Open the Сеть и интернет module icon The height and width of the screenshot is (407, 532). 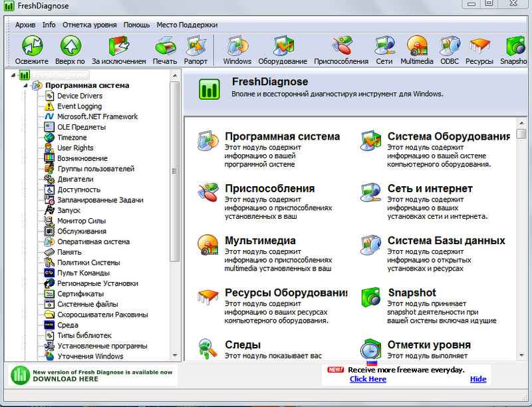pos(370,193)
